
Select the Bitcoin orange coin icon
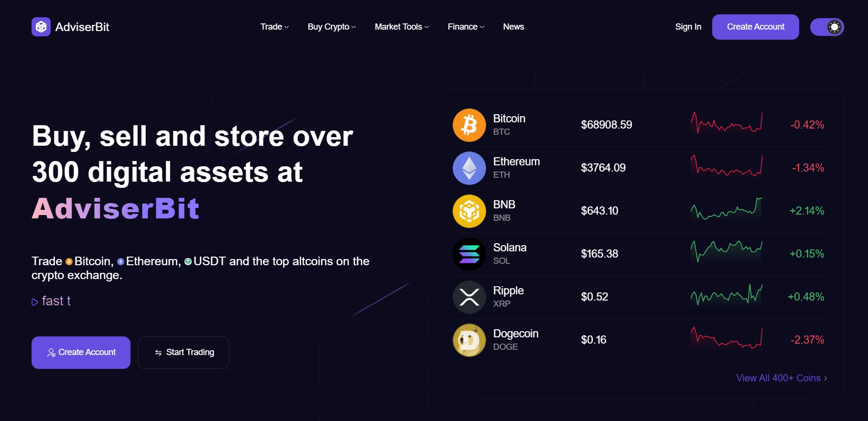click(469, 125)
